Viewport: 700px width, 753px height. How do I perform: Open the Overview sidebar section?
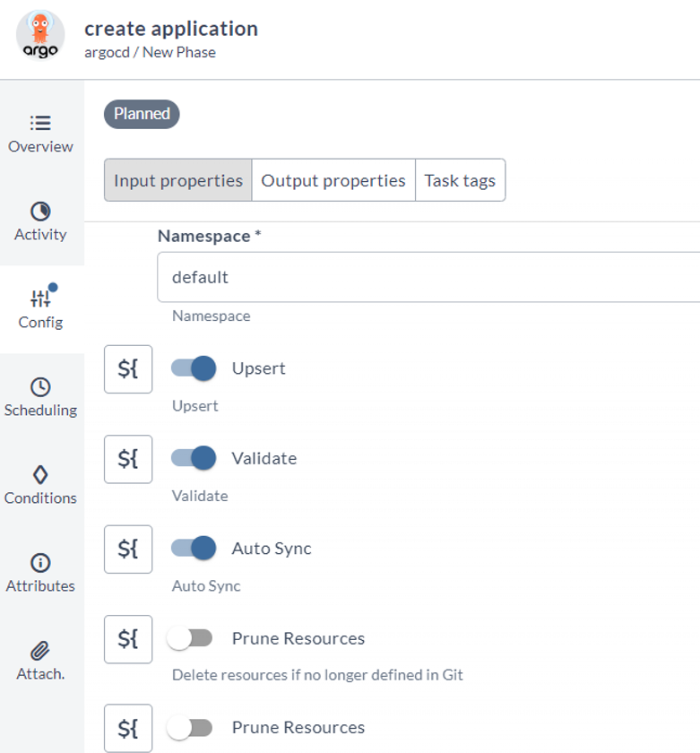pyautogui.click(x=40, y=134)
